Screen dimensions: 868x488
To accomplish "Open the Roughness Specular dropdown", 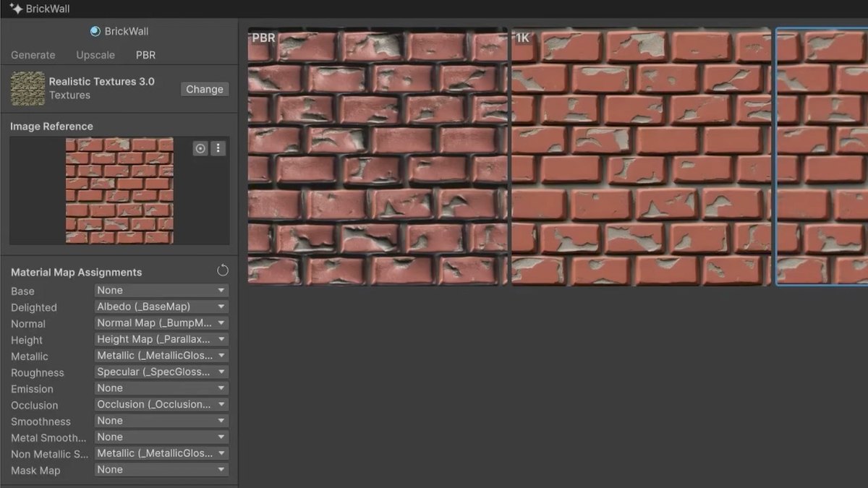I will [162, 372].
